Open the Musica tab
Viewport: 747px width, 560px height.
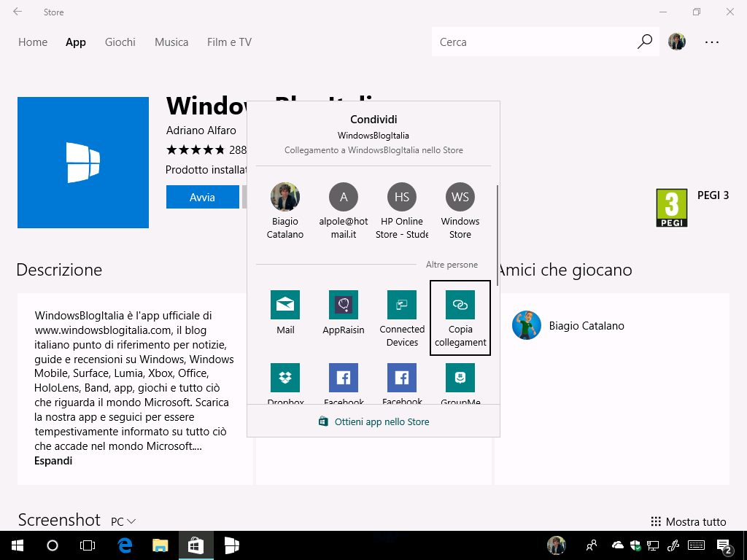pos(171,42)
